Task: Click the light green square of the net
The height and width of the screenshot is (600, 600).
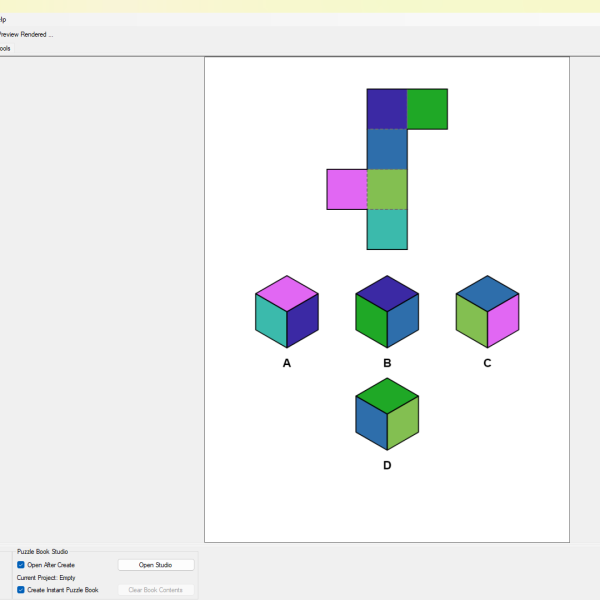Action: (387, 189)
